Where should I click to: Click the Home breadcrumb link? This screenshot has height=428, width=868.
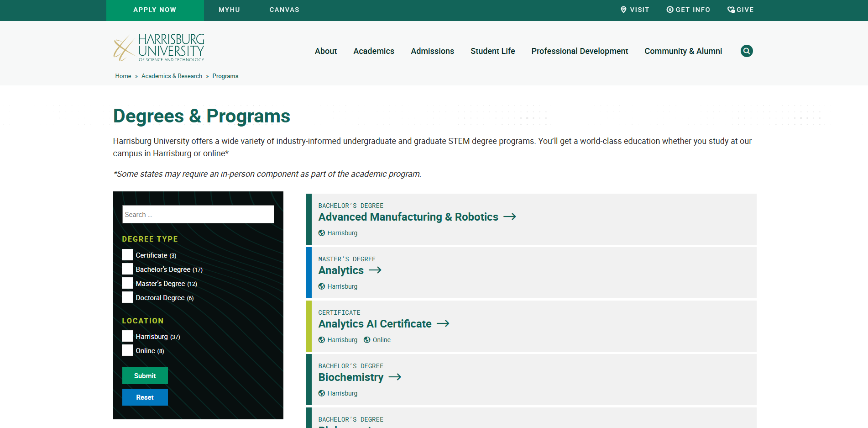[x=123, y=76]
